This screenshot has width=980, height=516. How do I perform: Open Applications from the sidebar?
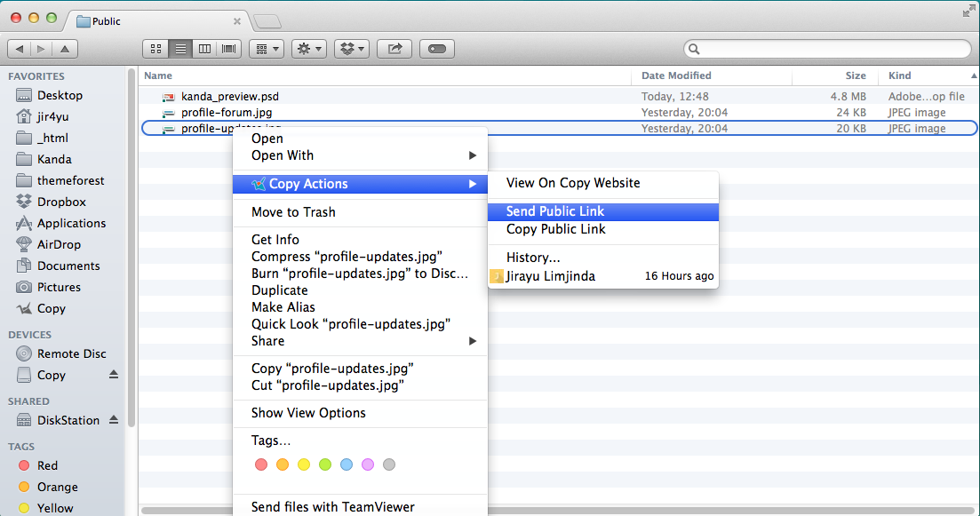(71, 223)
